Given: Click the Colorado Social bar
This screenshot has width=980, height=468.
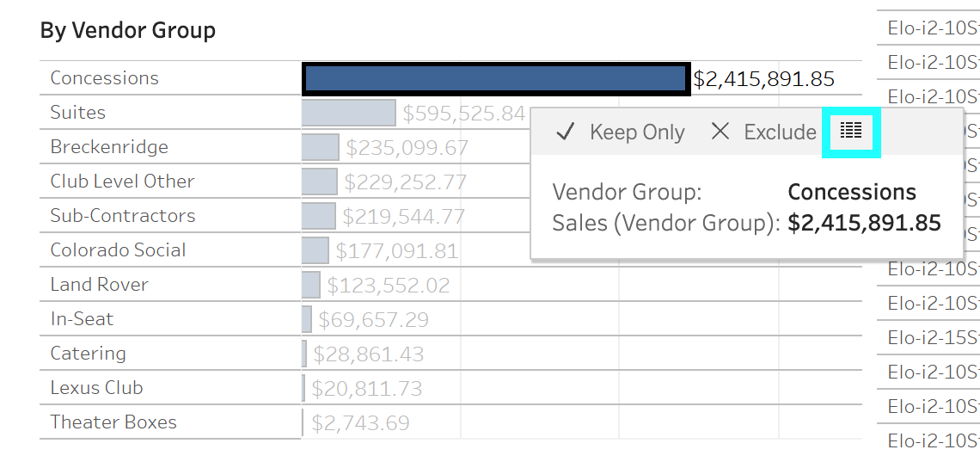Looking at the screenshot, I should point(315,250).
